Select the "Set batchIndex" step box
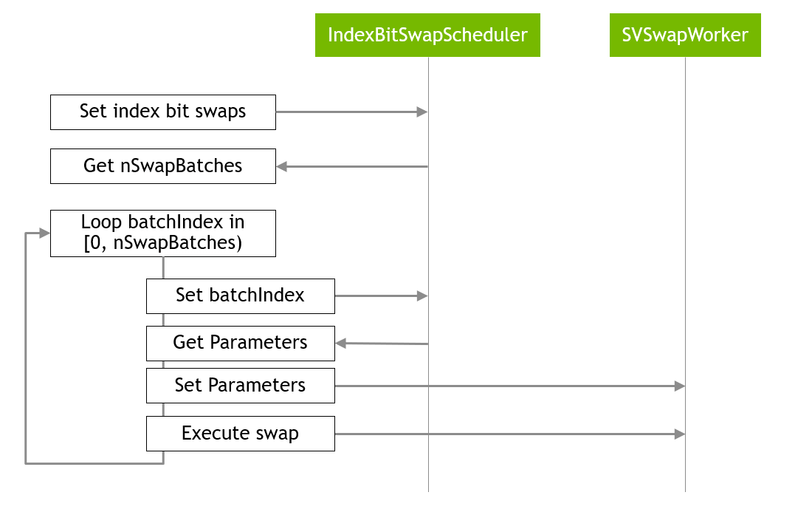812x512 pixels. [240, 296]
